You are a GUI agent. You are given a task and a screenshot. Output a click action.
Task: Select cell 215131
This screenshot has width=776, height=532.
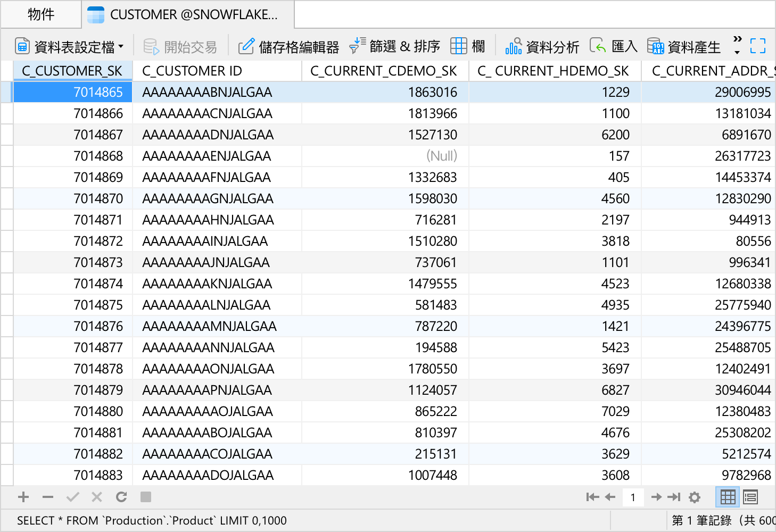pyautogui.click(x=385, y=454)
